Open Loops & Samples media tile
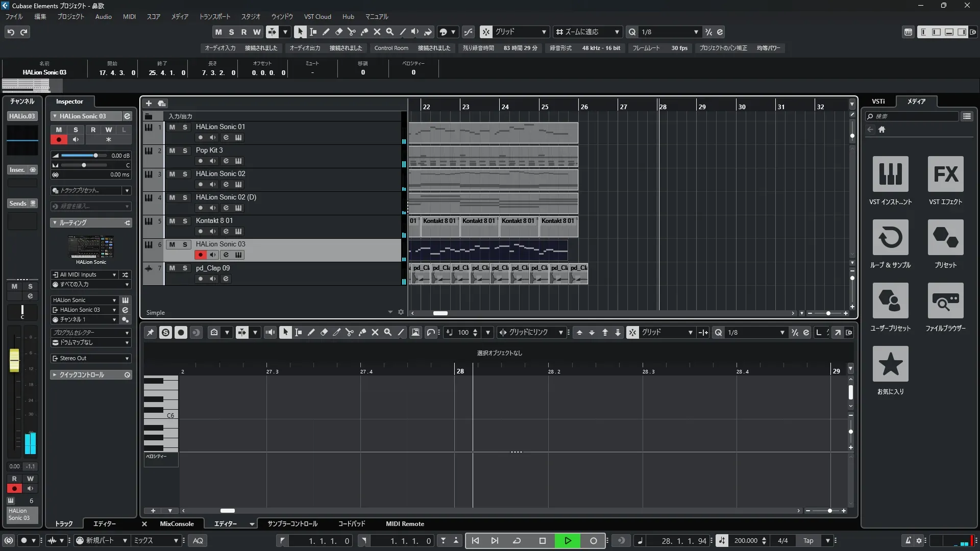The height and width of the screenshot is (551, 980). coord(890,238)
